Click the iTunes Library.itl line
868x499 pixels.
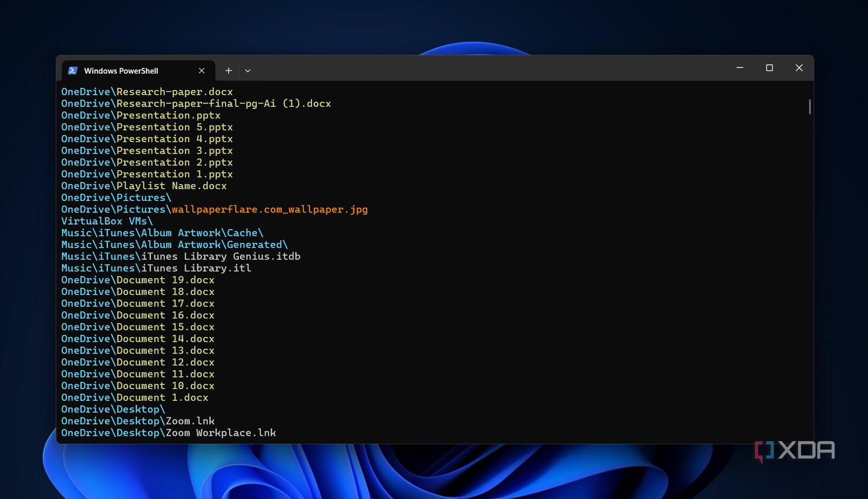point(156,268)
